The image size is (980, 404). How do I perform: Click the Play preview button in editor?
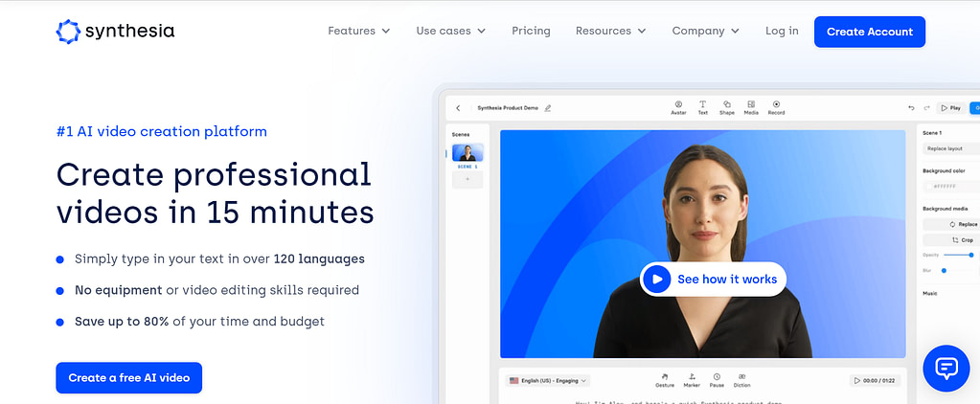(950, 108)
